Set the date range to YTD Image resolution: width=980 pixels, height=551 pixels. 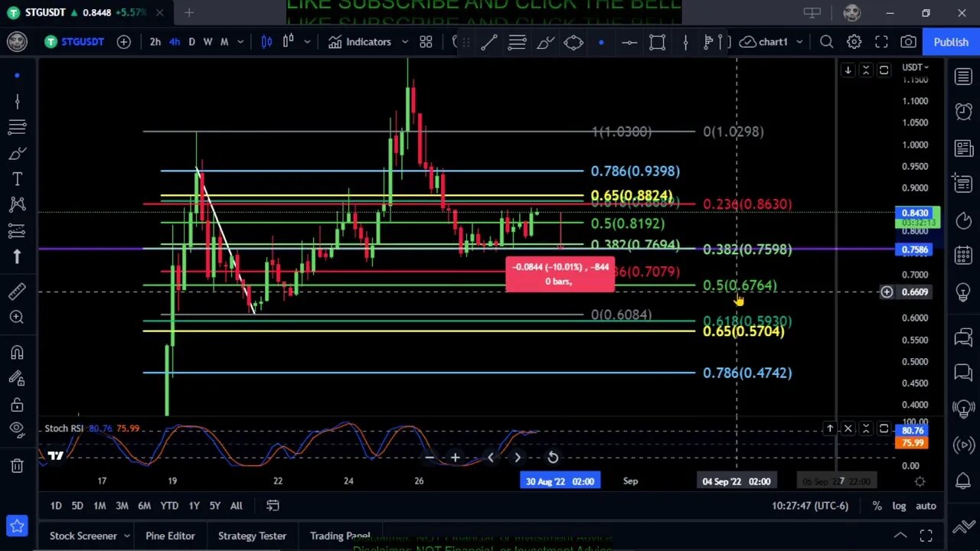169,506
